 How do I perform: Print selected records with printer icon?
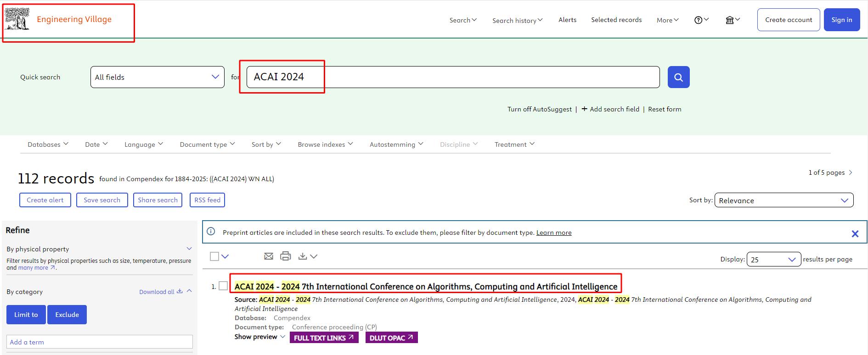point(286,256)
